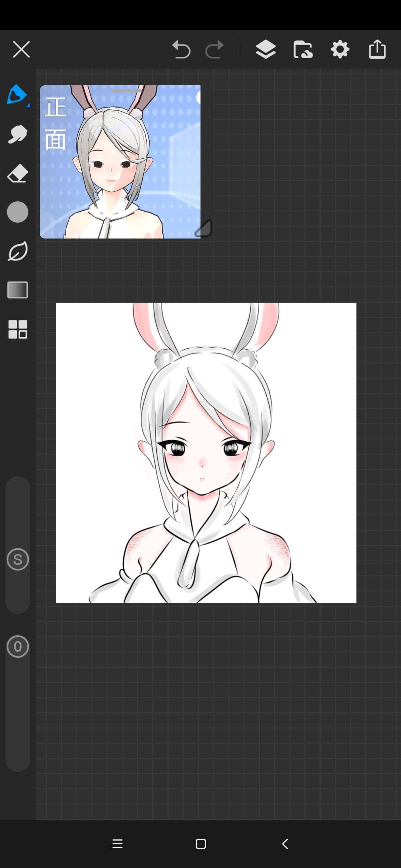Select the gradient tool
Viewport: 401px width, 868px height.
pos(17,290)
